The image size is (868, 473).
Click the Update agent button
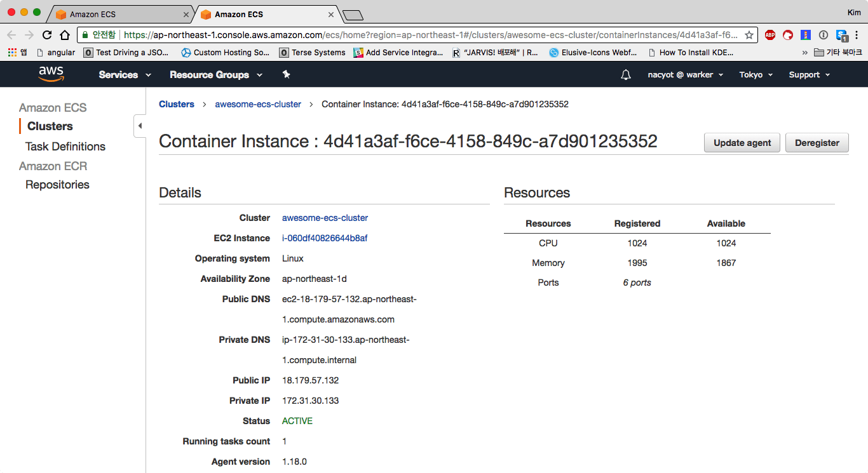pyautogui.click(x=742, y=143)
